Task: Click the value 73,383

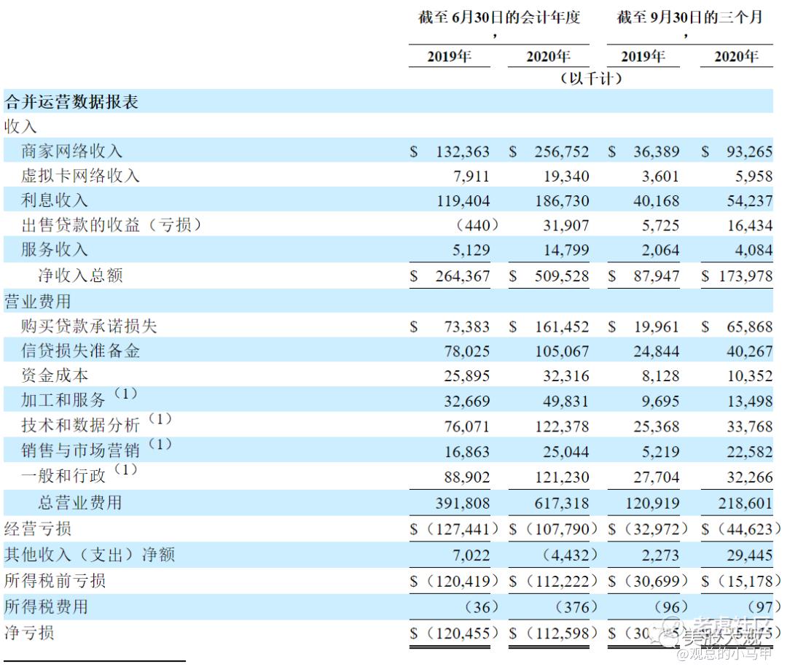Action: [467, 327]
